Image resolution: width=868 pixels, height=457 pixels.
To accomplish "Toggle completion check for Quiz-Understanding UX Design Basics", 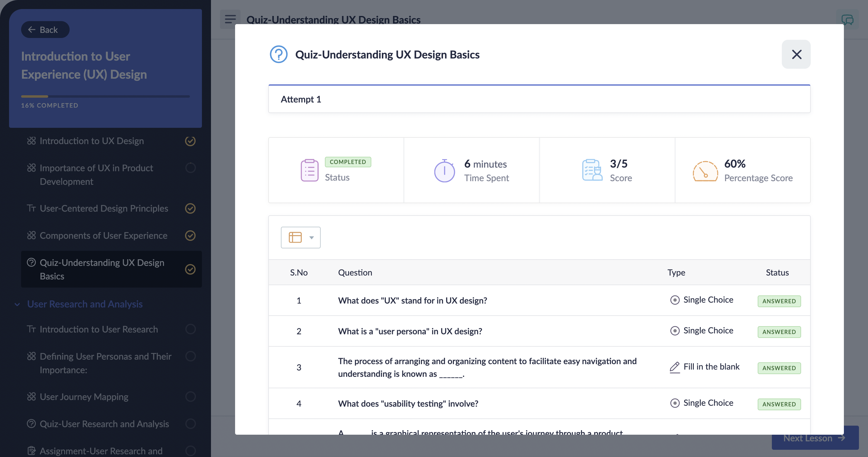I will tap(190, 269).
